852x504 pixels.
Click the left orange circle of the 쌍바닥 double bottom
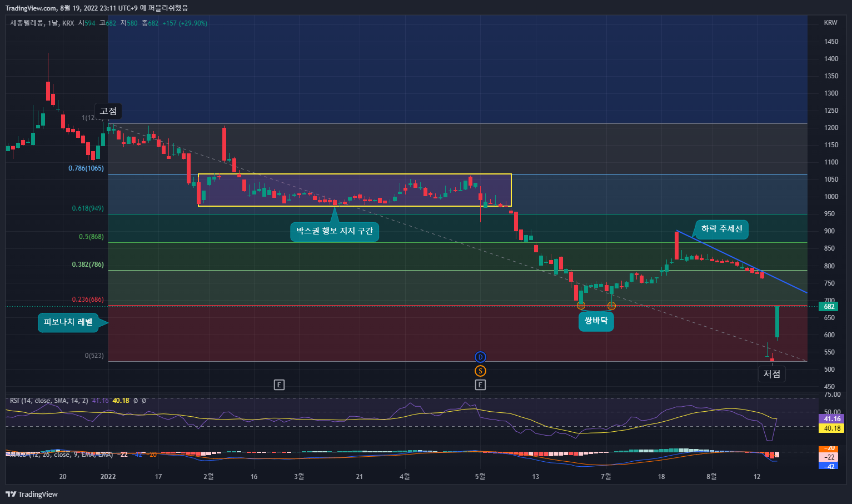tap(581, 306)
